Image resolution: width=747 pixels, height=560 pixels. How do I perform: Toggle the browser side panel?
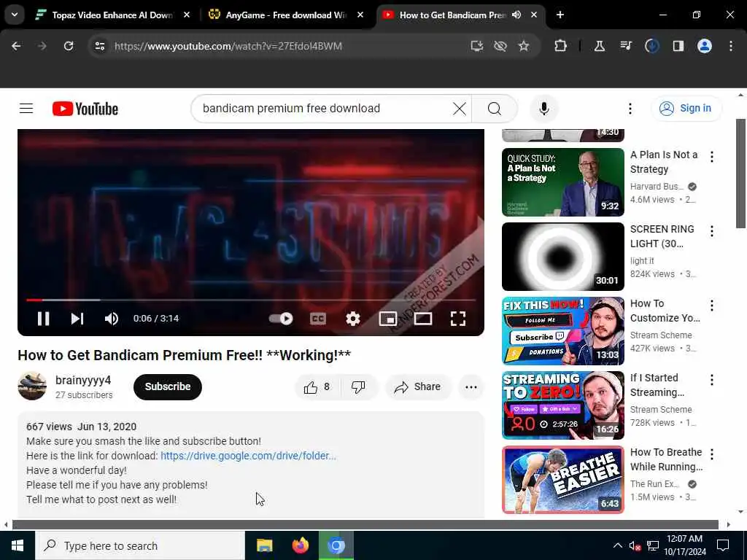(678, 46)
